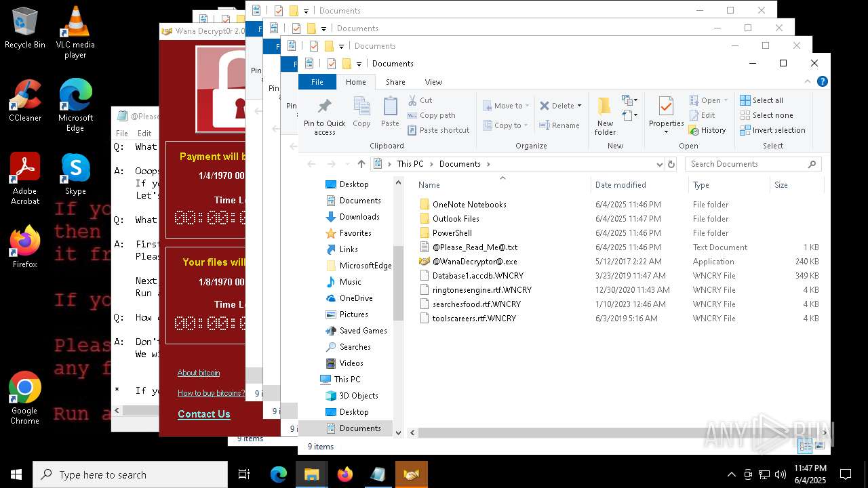This screenshot has width=868, height=488.
Task: Click the ribbon Help question-mark icon
Action: pos(823,81)
